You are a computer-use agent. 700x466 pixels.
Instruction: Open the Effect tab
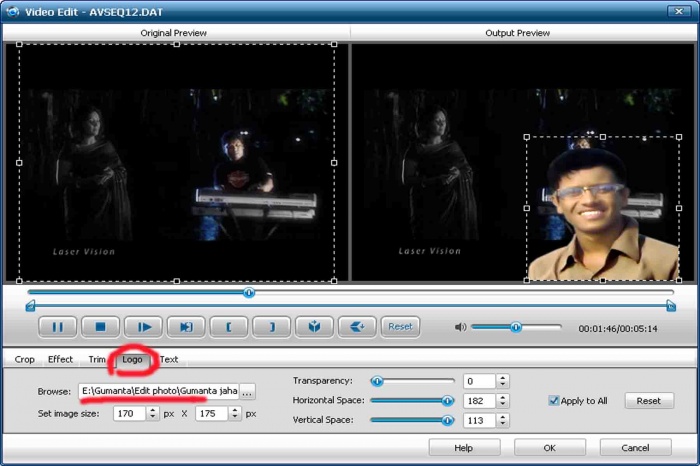60,359
